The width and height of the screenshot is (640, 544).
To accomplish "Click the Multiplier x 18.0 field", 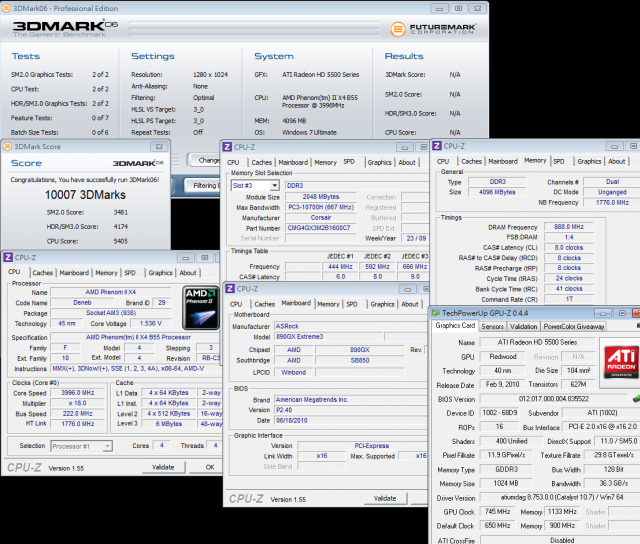I will coord(78,403).
